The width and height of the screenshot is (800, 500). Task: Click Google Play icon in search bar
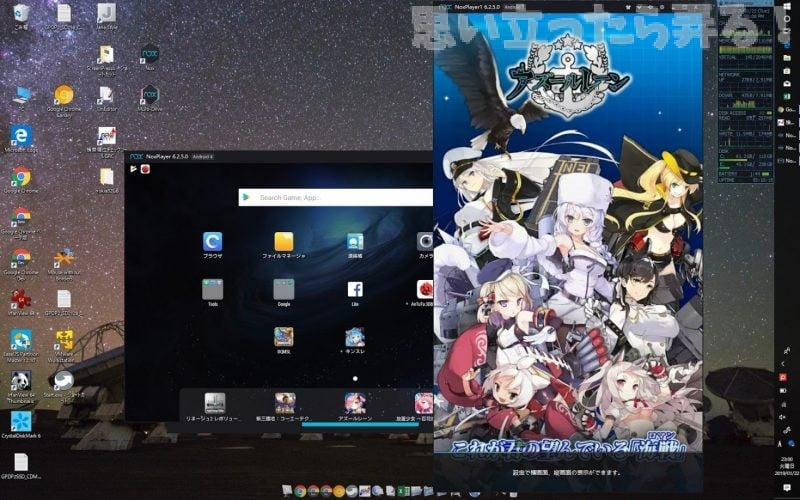coord(247,197)
